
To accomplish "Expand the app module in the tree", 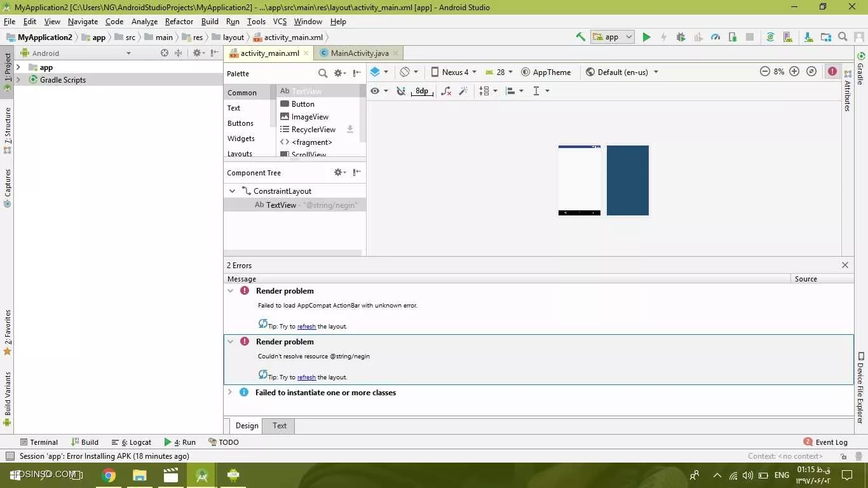I will tap(18, 67).
